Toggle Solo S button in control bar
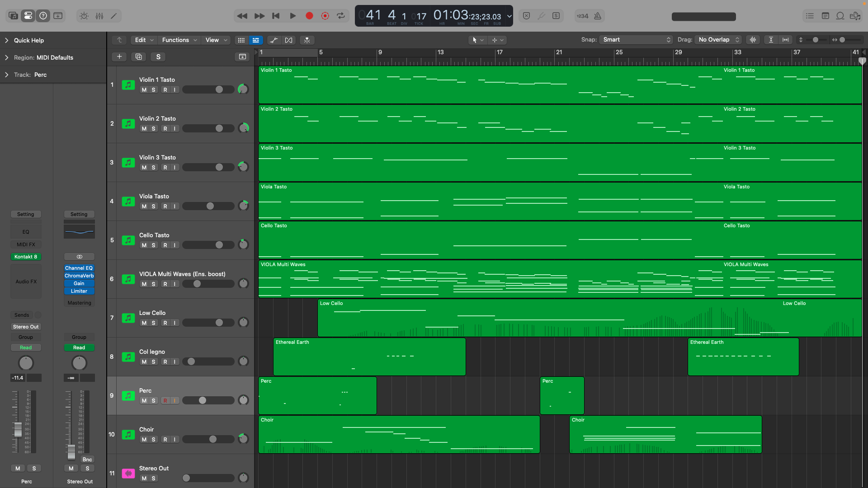 [x=556, y=16]
